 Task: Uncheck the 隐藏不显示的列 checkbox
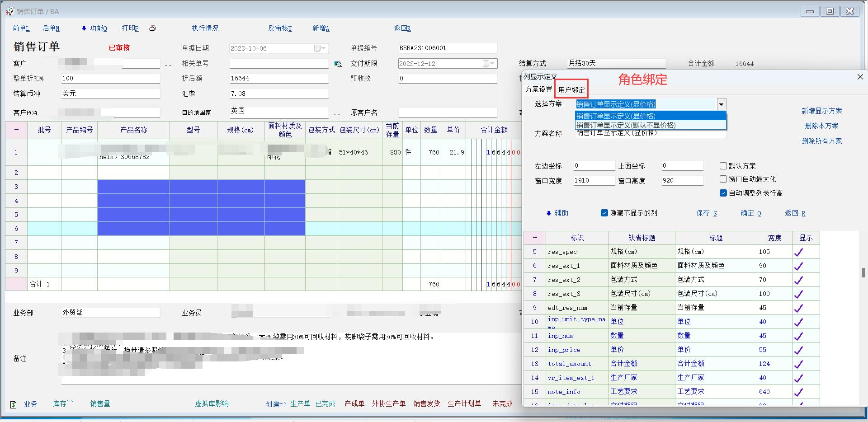(604, 213)
